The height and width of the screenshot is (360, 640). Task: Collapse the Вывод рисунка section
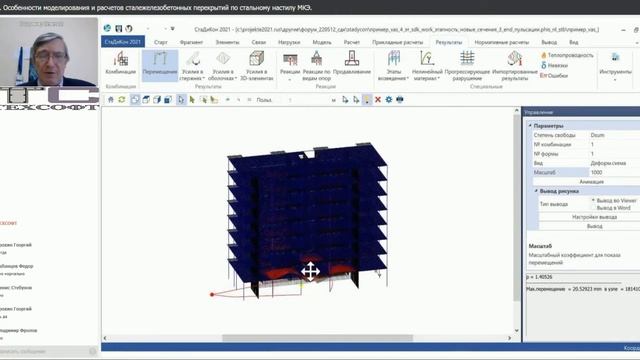click(x=536, y=191)
